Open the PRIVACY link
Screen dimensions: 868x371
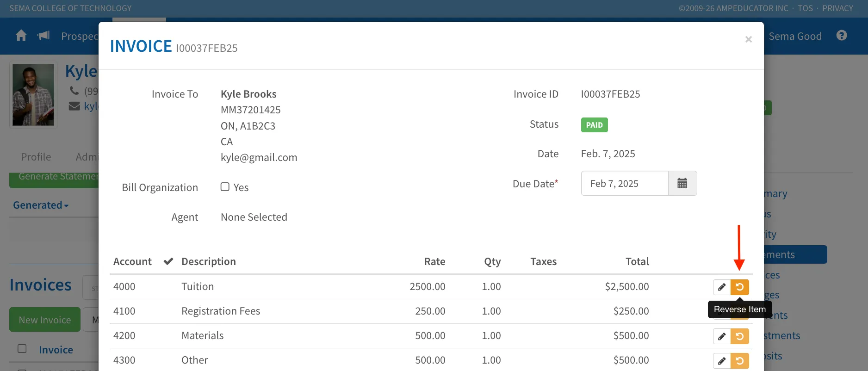837,8
